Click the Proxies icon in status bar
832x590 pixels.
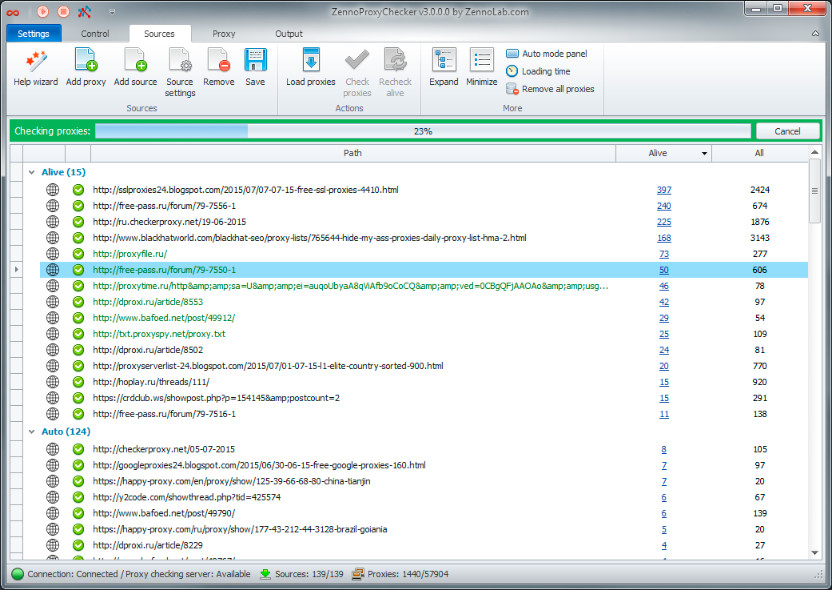pos(358,574)
